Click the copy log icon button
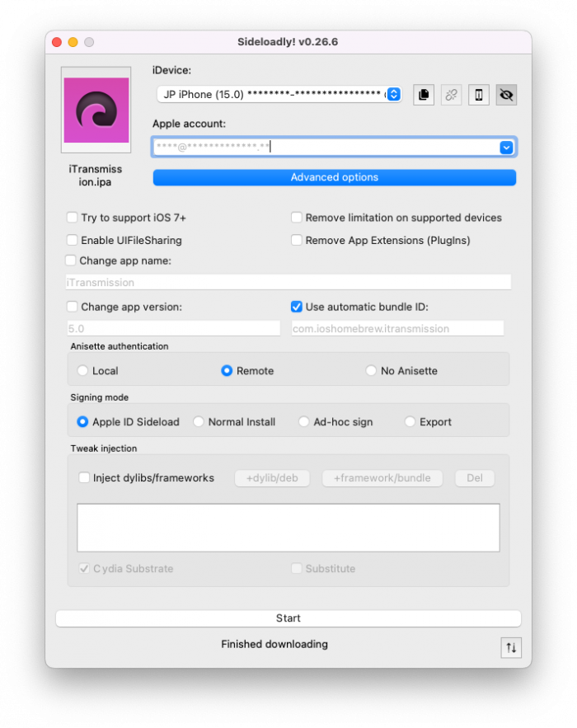This screenshot has height=728, width=577. 424,95
